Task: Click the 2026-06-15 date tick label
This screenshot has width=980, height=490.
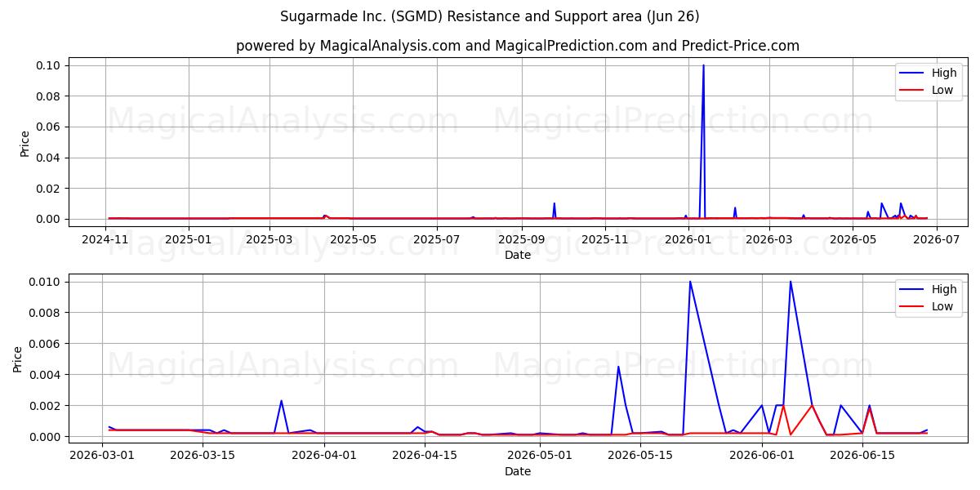Action: click(x=862, y=456)
